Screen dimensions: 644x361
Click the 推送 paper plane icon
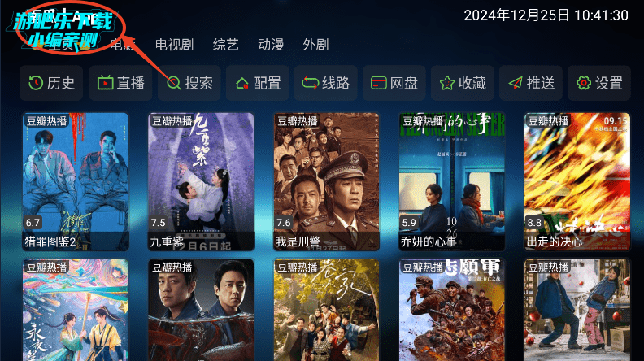[x=515, y=84]
